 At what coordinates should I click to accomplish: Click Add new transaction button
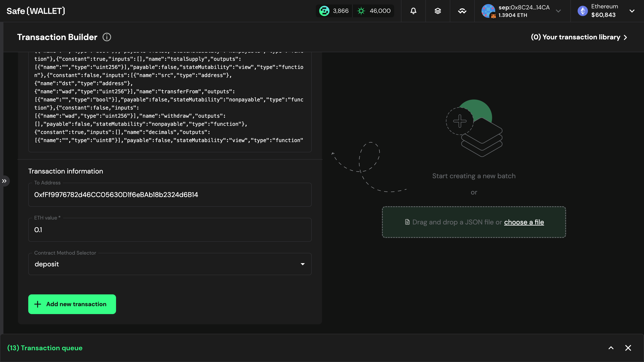point(72,304)
